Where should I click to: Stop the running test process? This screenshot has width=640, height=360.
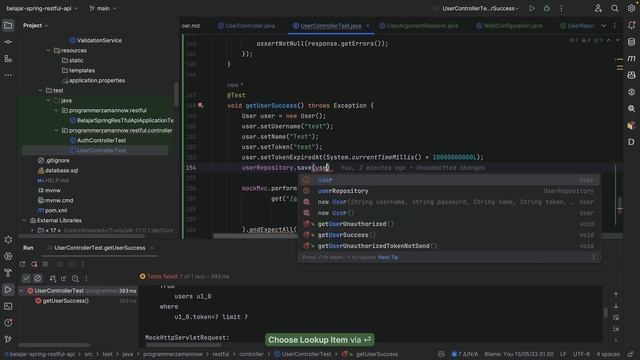pyautogui.click(x=46, y=264)
